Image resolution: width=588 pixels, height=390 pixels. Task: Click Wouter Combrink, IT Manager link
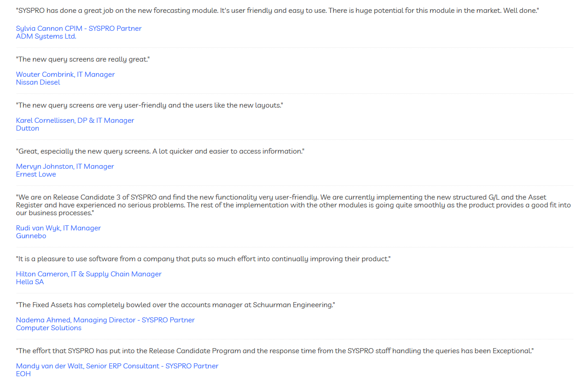point(65,75)
